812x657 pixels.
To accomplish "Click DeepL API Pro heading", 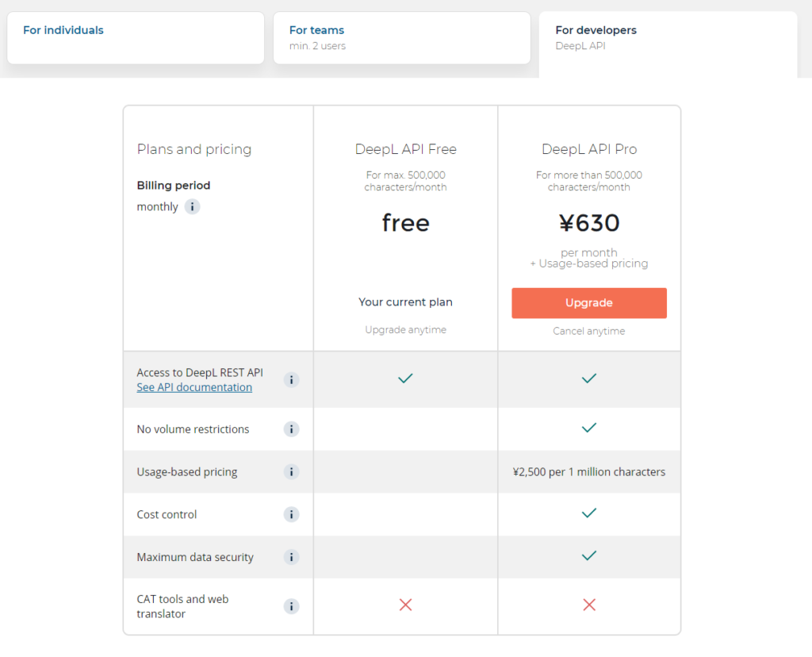I will (x=589, y=149).
